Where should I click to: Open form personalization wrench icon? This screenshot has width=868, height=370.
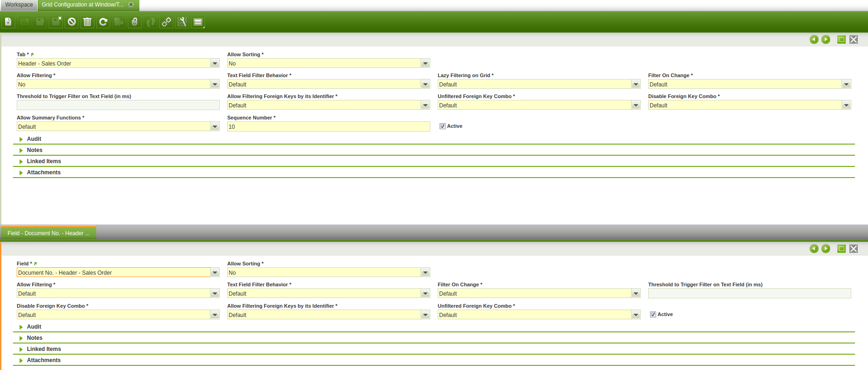[x=182, y=22]
